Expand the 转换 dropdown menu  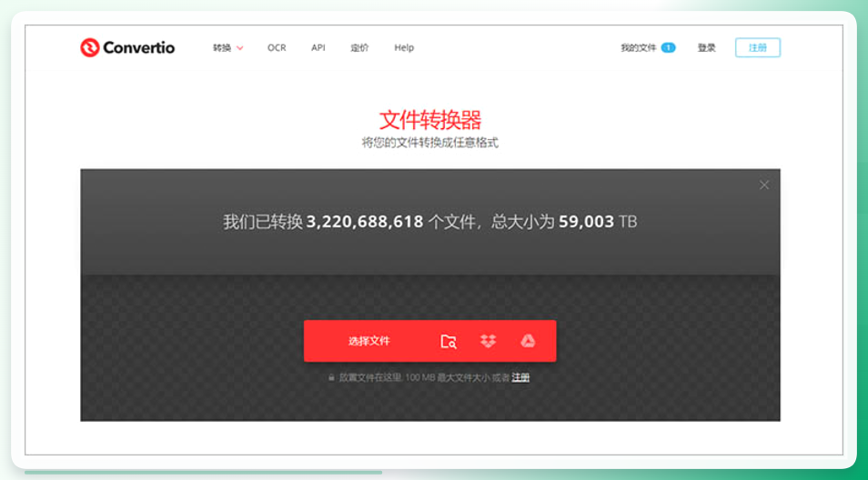click(228, 48)
